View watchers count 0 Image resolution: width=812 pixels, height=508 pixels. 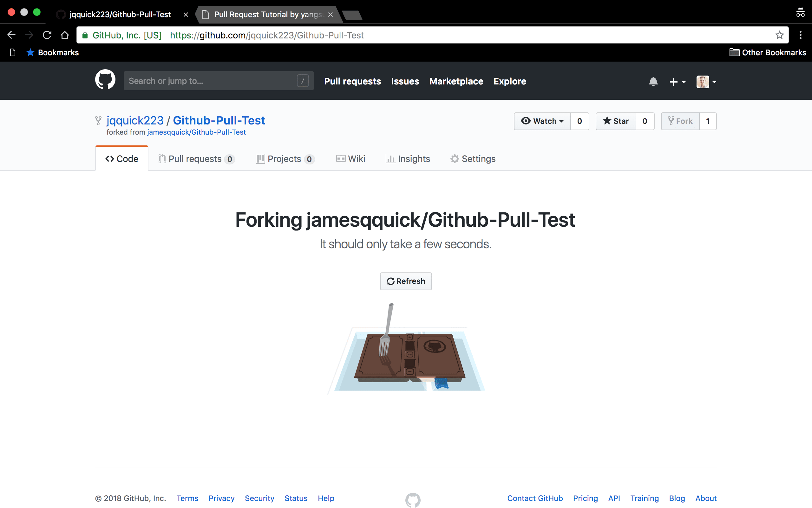580,121
